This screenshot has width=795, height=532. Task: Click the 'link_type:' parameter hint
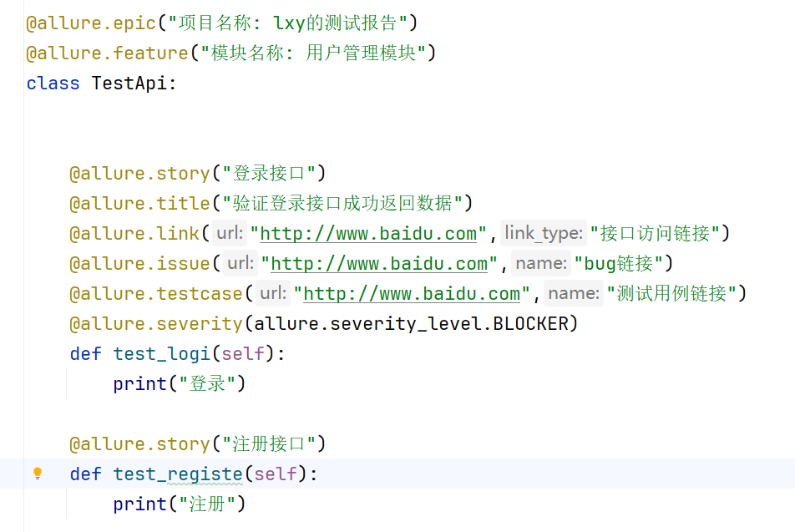(544, 233)
